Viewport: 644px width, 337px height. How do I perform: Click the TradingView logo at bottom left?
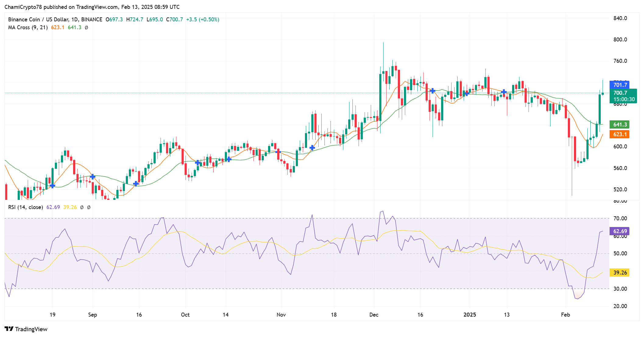tap(26, 329)
